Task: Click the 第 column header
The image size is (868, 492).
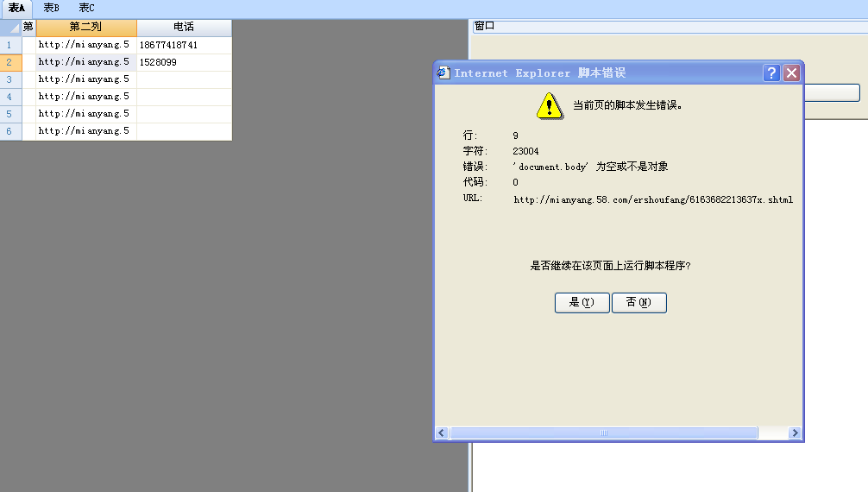Action: pyautogui.click(x=28, y=27)
